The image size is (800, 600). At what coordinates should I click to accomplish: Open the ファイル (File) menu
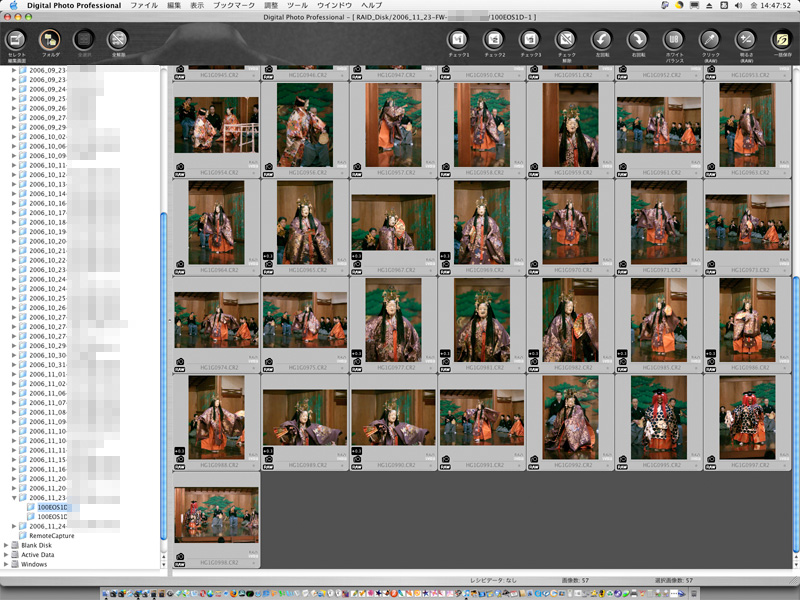point(144,5)
